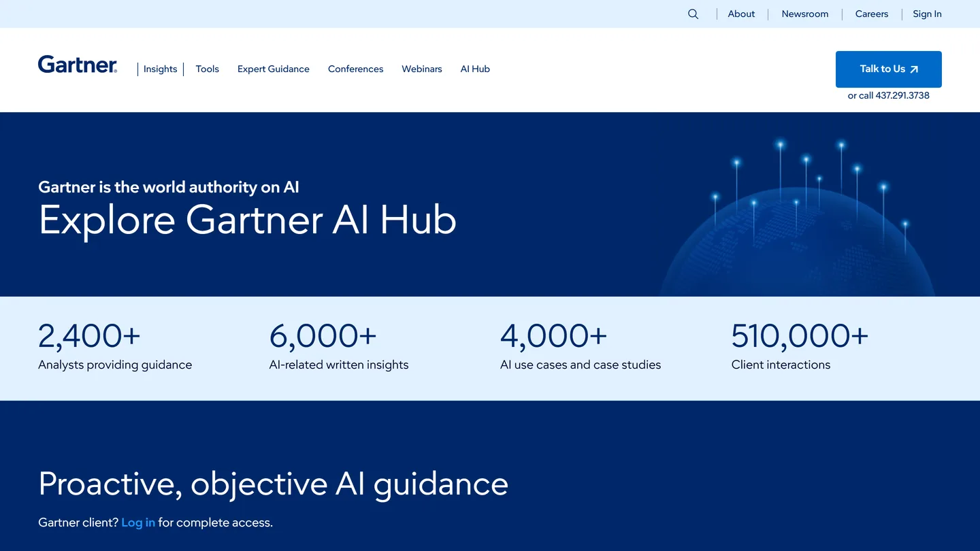This screenshot has width=980, height=551.
Task: Click the Gartner logo
Action: [x=78, y=65]
